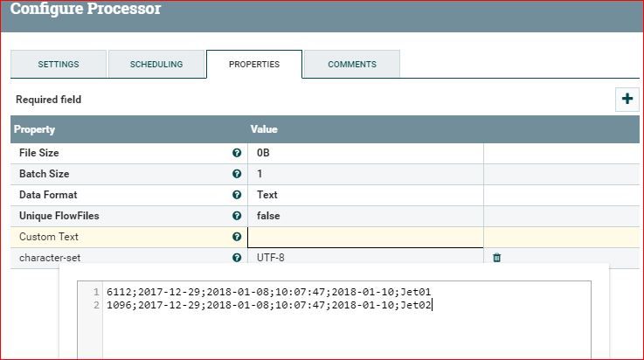
Task: Click line number 1 in editor gutter
Action: pyautogui.click(x=96, y=292)
